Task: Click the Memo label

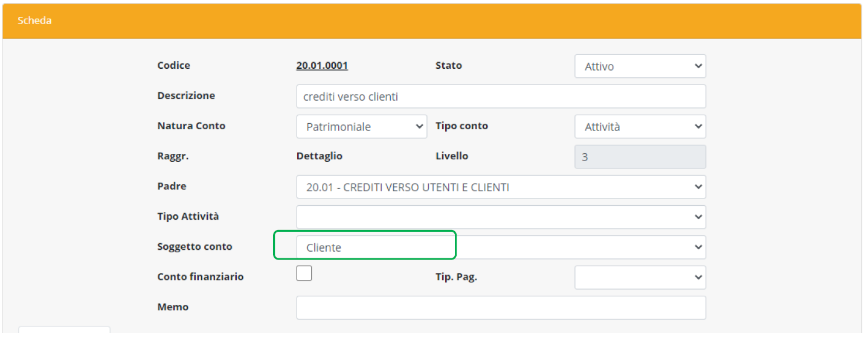Action: tap(173, 307)
